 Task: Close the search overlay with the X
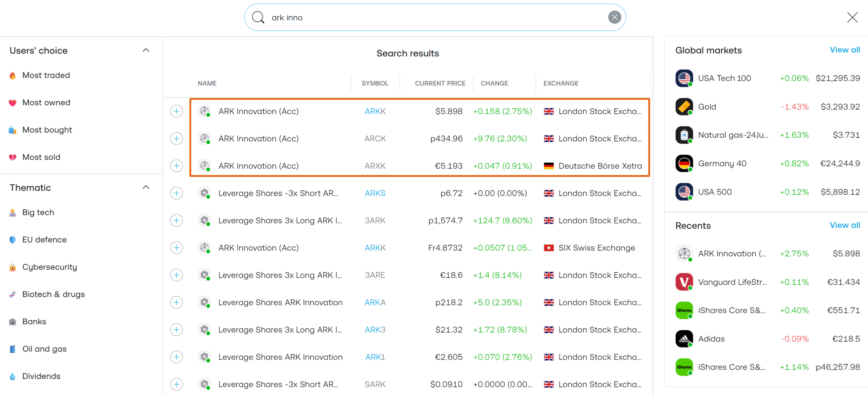[x=852, y=17]
